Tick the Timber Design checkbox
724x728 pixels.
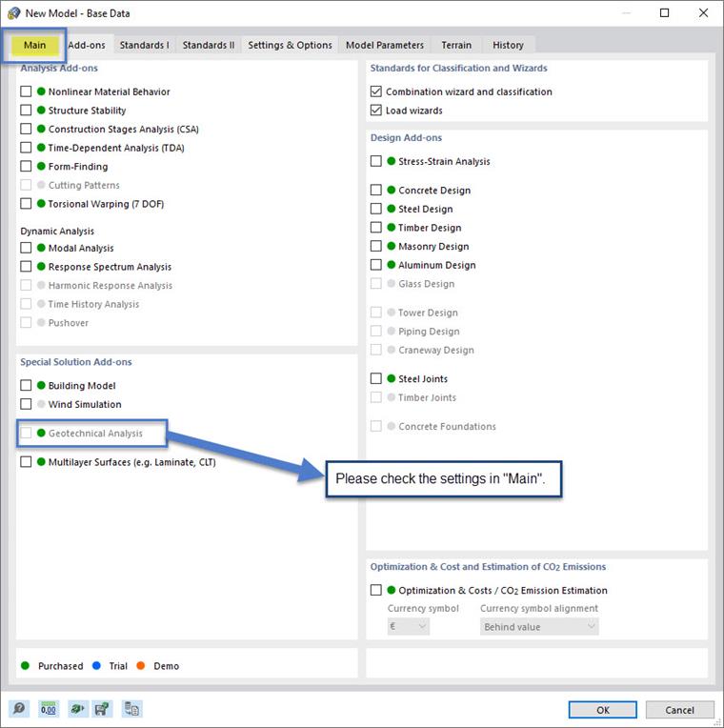point(376,227)
